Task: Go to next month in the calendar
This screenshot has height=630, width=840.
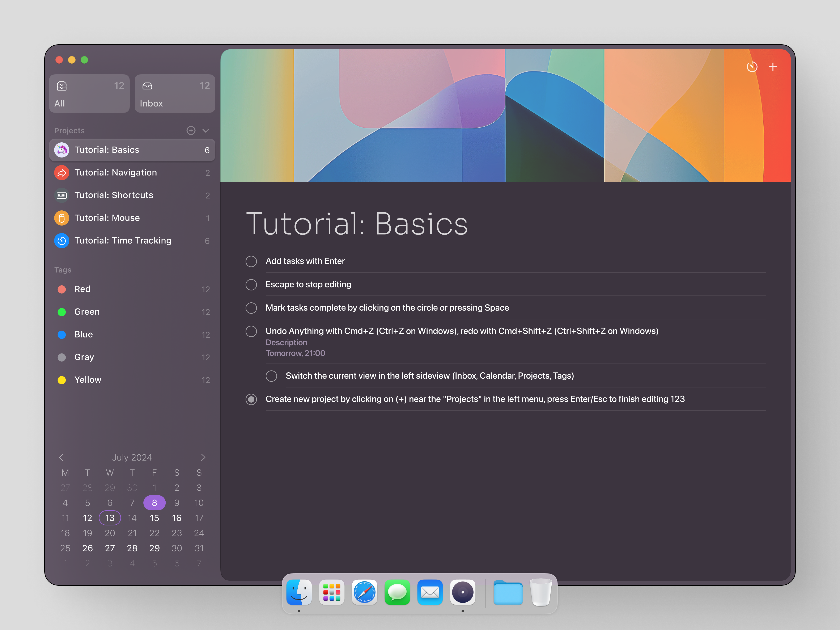Action: tap(204, 458)
